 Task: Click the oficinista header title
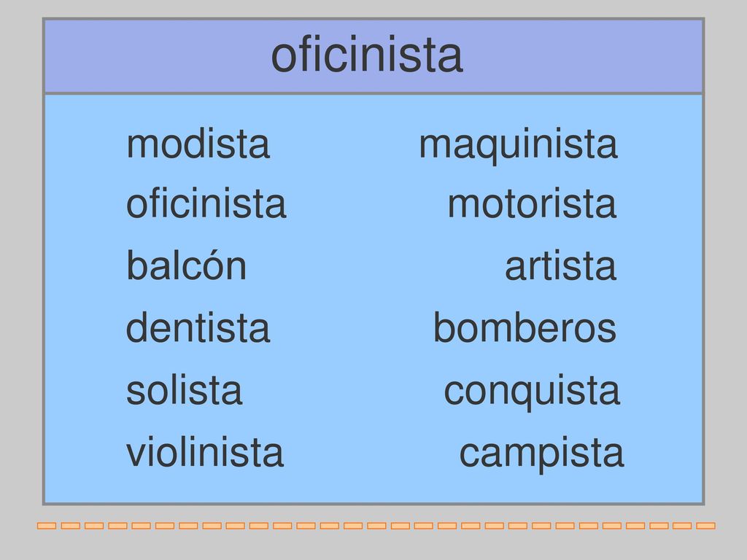tap(367, 55)
